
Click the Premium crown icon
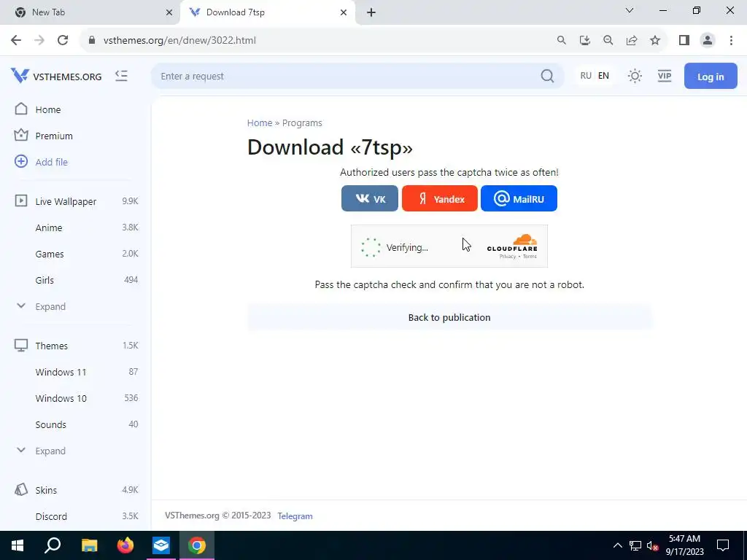click(21, 135)
